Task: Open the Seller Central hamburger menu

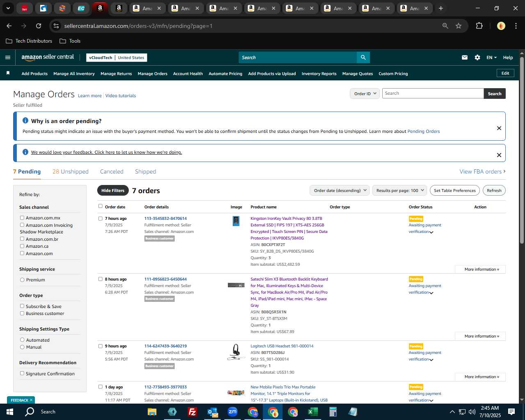Action: click(x=8, y=57)
